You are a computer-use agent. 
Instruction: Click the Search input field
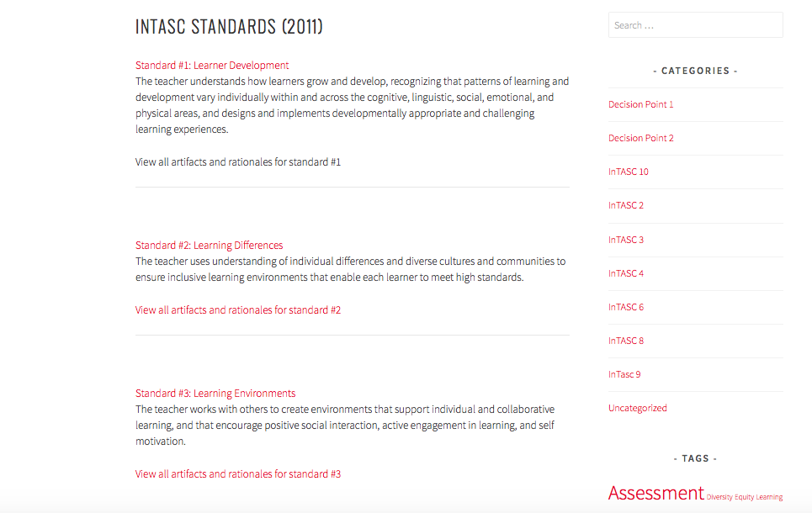point(695,25)
